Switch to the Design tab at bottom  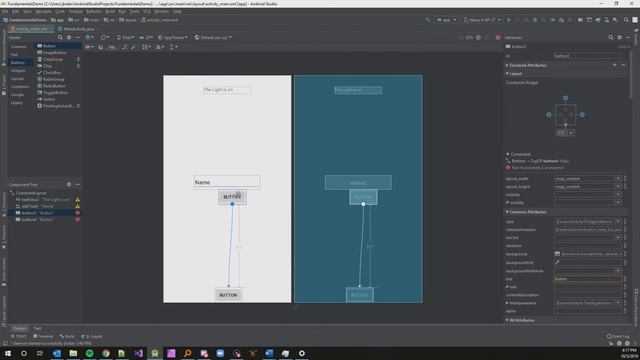[19, 328]
